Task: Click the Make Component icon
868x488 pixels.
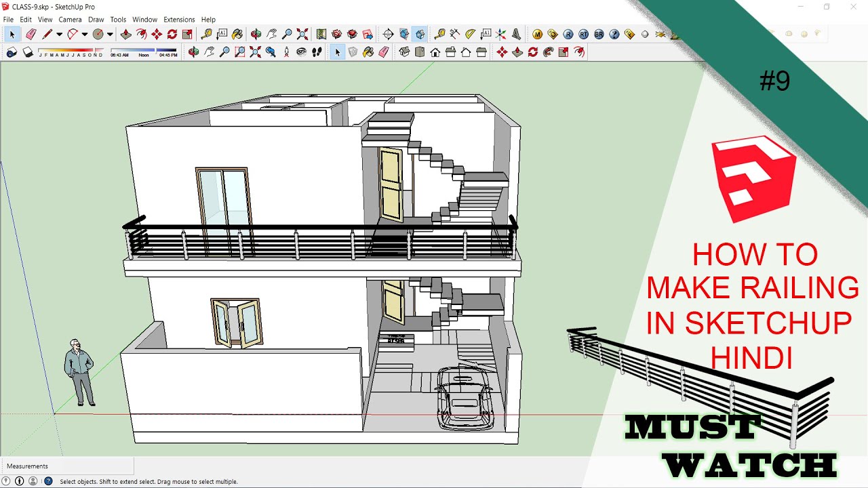Action: click(353, 52)
